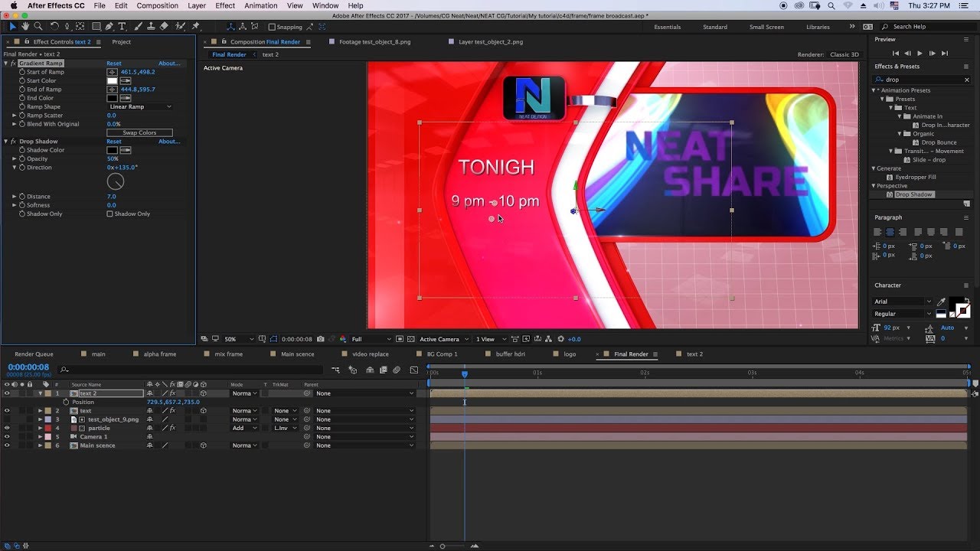Open the Arial font family dropdown

pos(903,302)
